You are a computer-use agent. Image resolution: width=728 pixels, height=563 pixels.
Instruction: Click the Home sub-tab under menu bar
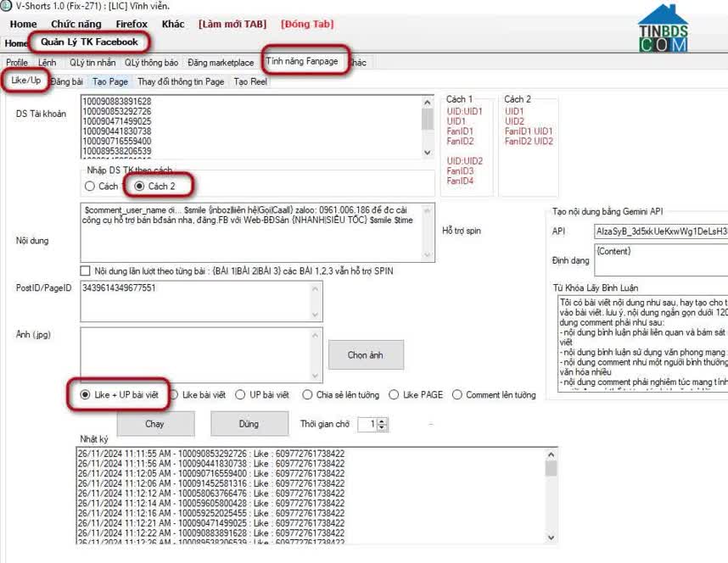[16, 43]
